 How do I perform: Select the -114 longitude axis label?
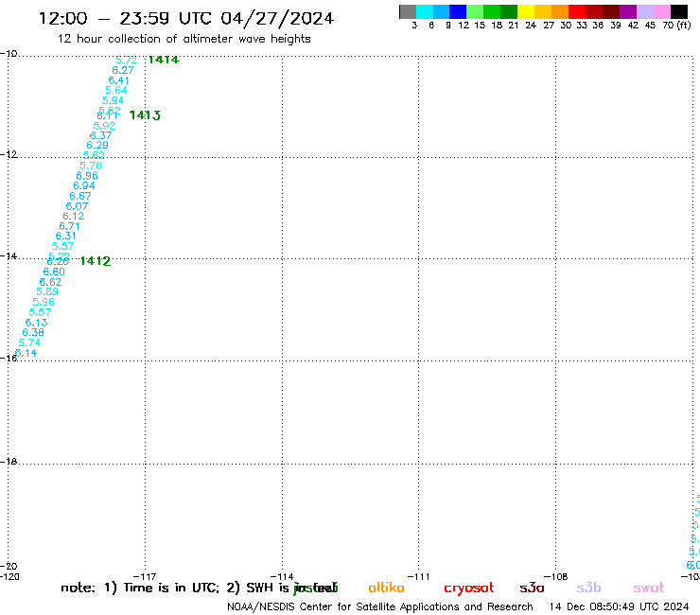pos(282,576)
